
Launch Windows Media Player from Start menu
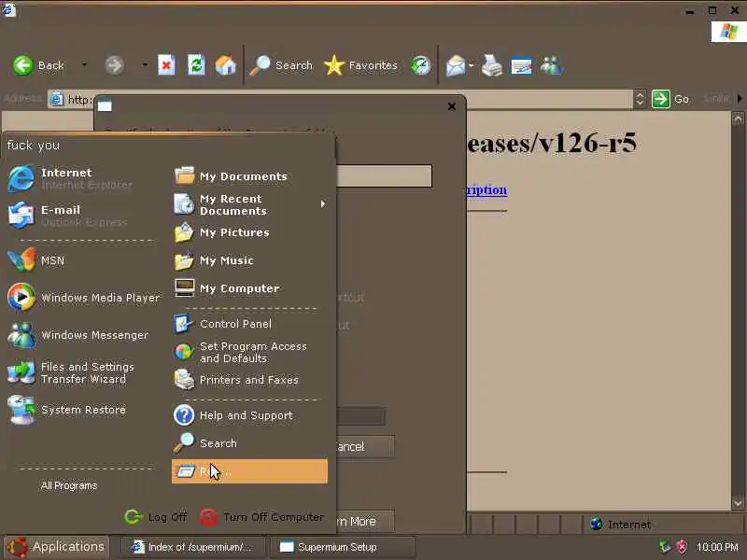point(84,298)
